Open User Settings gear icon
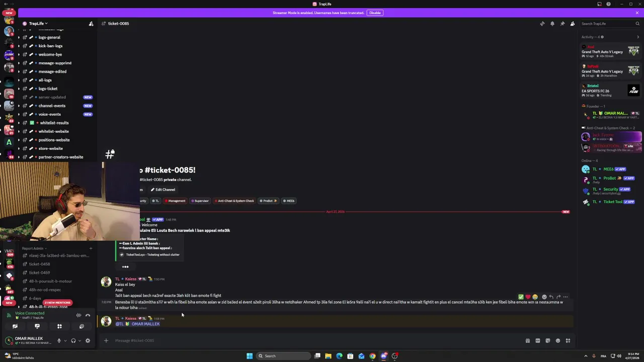 88,340
